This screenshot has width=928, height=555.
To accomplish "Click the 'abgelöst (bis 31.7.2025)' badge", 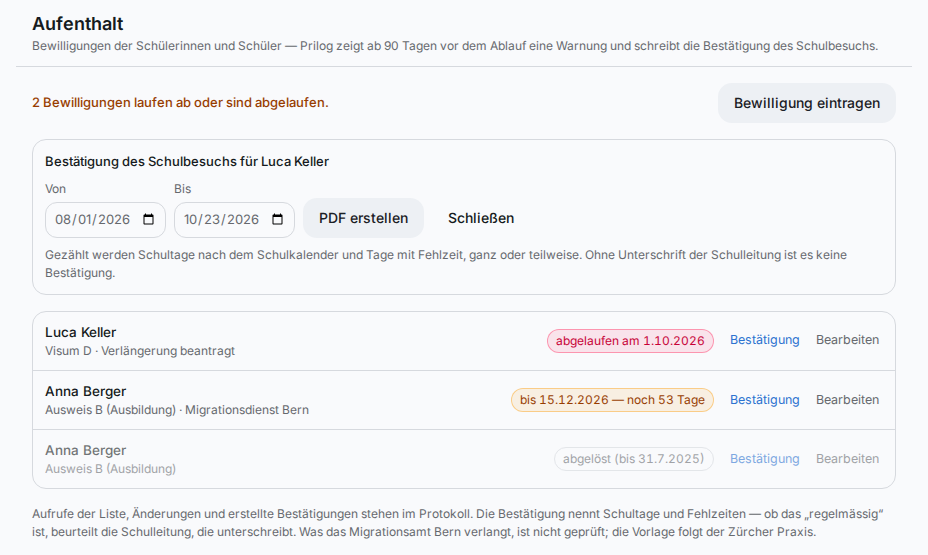I will pyautogui.click(x=634, y=459).
